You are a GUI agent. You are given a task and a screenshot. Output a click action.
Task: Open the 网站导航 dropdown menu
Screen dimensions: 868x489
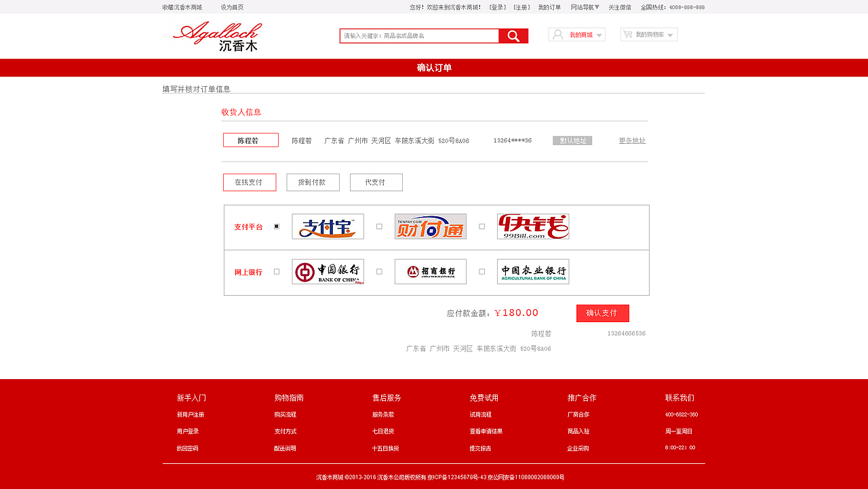[x=585, y=7]
